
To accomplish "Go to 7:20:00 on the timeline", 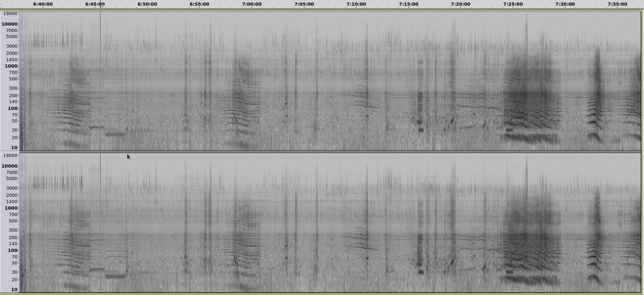I will click(460, 4).
